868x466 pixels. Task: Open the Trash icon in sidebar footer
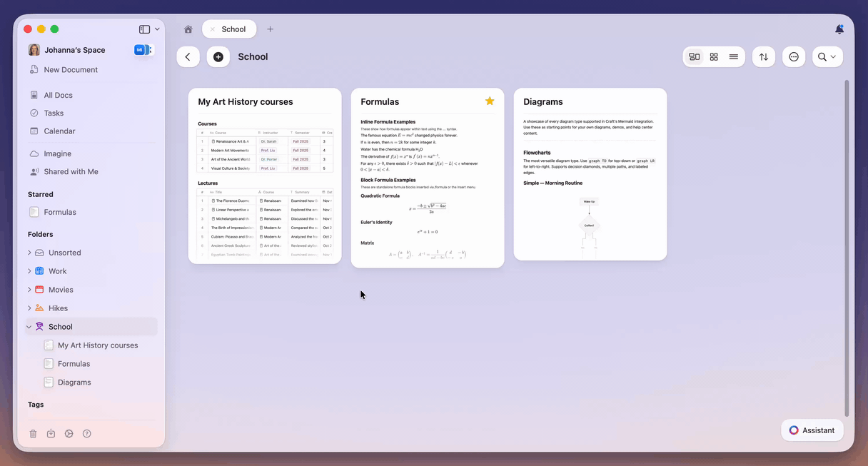[33, 434]
